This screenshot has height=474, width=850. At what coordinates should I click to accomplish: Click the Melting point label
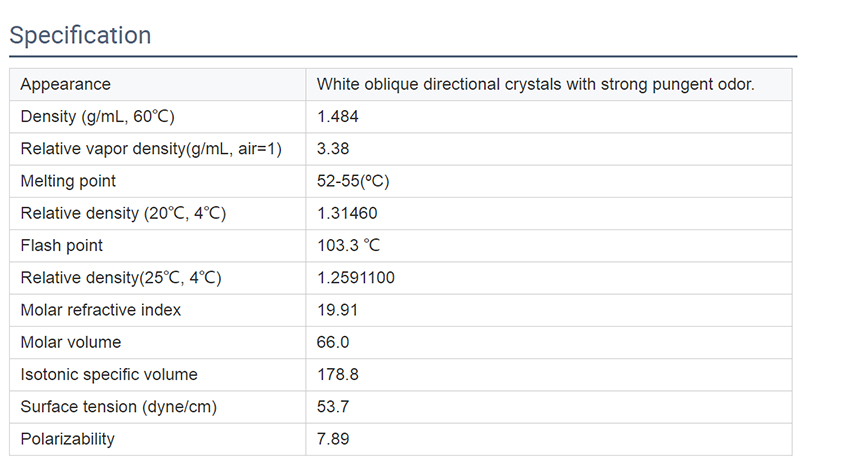coord(68,181)
